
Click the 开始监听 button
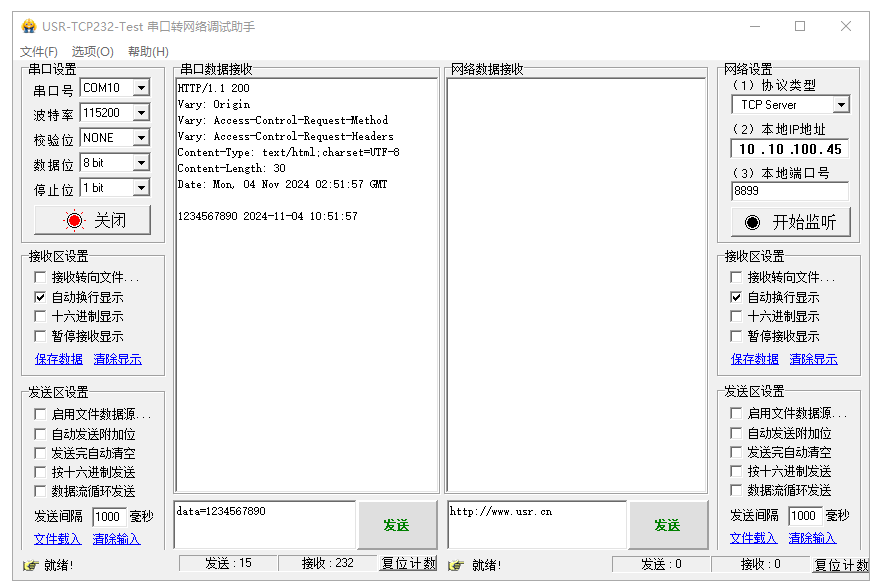[791, 222]
